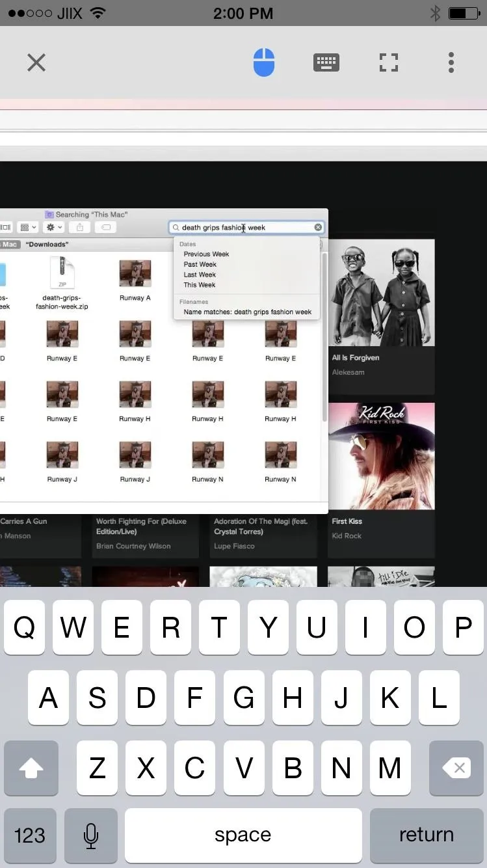Open the three-dot overflow menu
The height and width of the screenshot is (868, 487).
451,62
